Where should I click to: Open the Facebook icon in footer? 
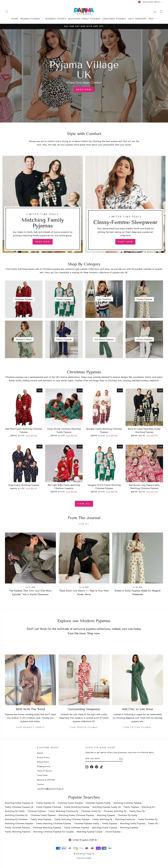(92, 767)
